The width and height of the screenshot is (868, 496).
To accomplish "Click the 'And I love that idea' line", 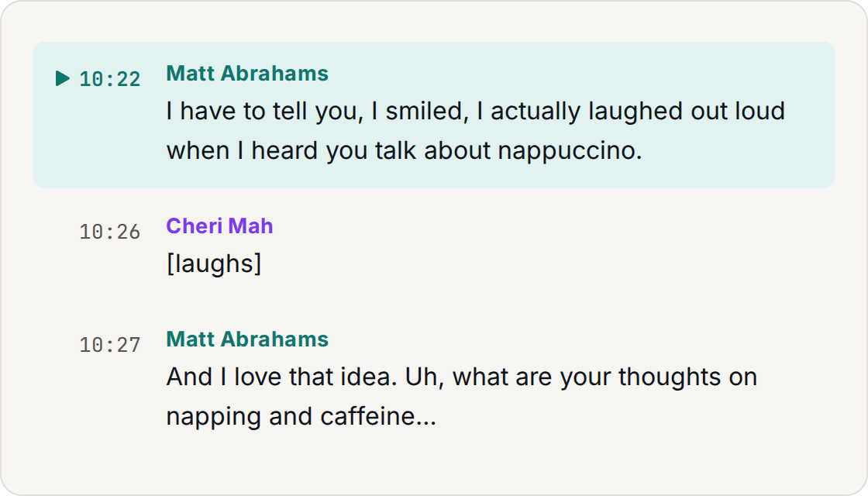I will 462,377.
